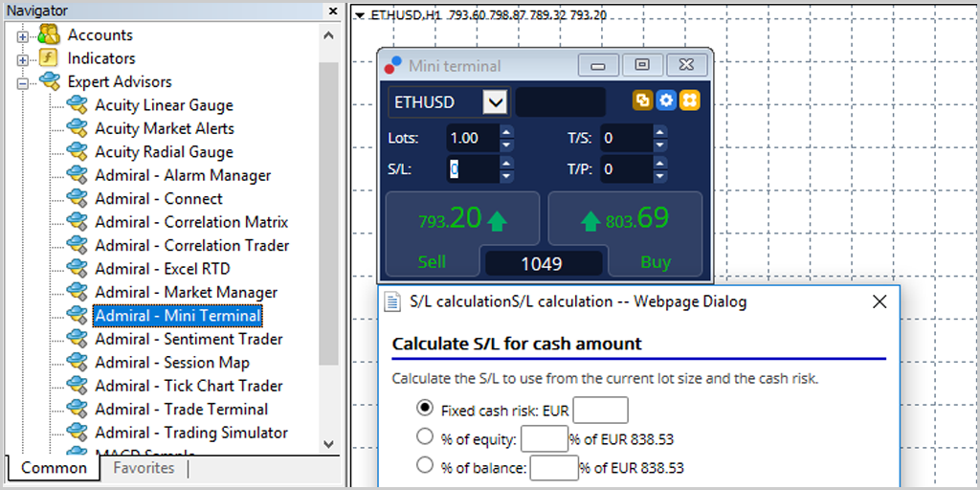Click the dark-yellow overlapping squares icon
The image size is (980, 490).
click(x=642, y=100)
